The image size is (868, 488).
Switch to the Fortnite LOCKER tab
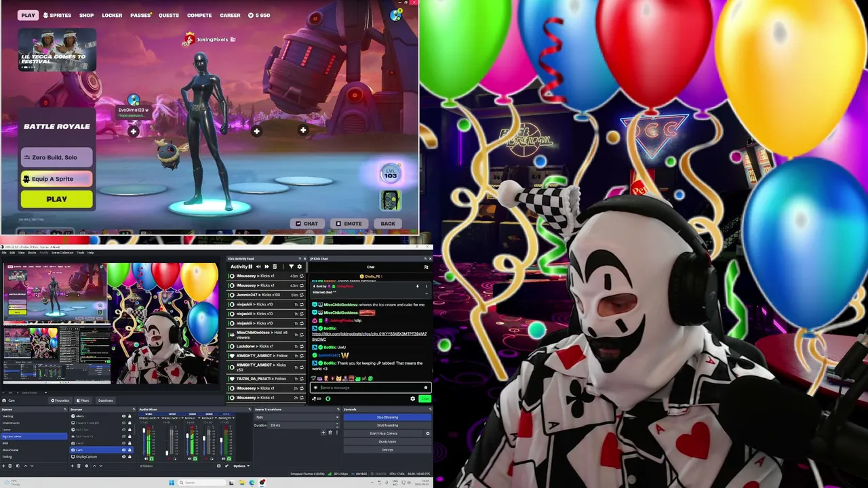pos(112,15)
